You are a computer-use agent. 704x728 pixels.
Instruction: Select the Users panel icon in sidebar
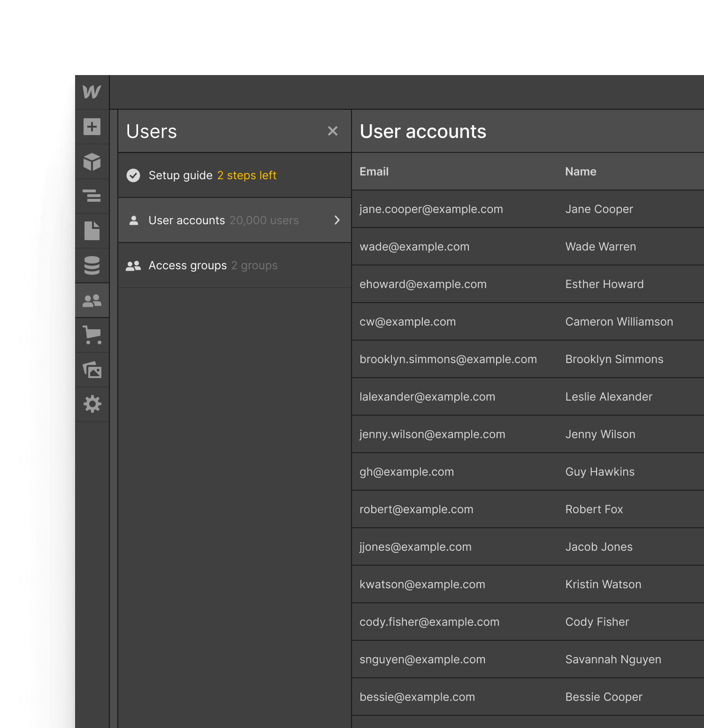[x=92, y=301]
